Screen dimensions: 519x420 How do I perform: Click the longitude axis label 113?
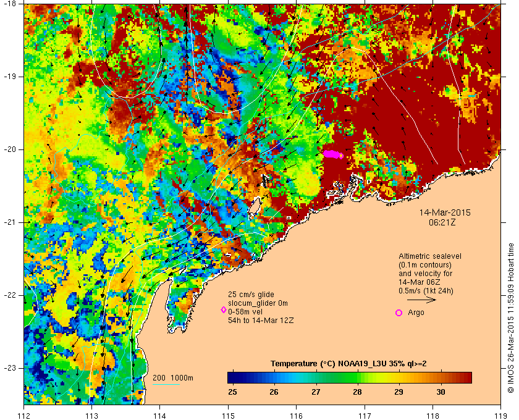(x=91, y=415)
